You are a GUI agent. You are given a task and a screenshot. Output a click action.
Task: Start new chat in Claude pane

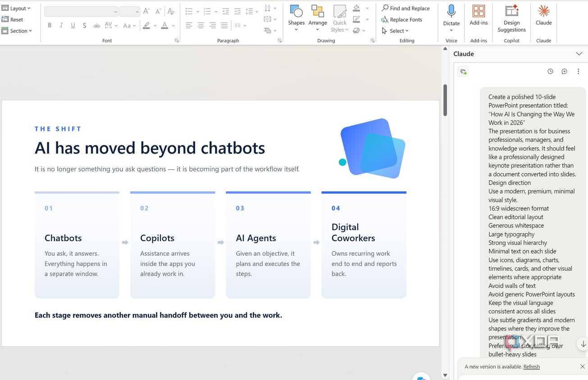pos(564,71)
